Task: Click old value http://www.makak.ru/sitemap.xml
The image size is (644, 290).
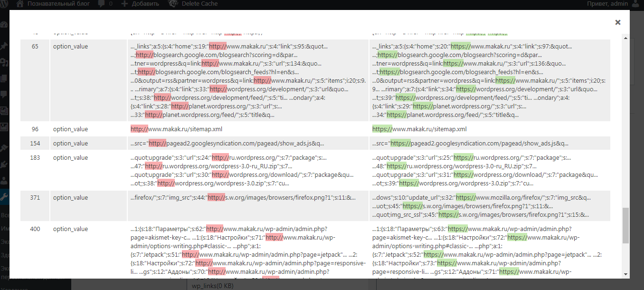Action: coord(176,129)
